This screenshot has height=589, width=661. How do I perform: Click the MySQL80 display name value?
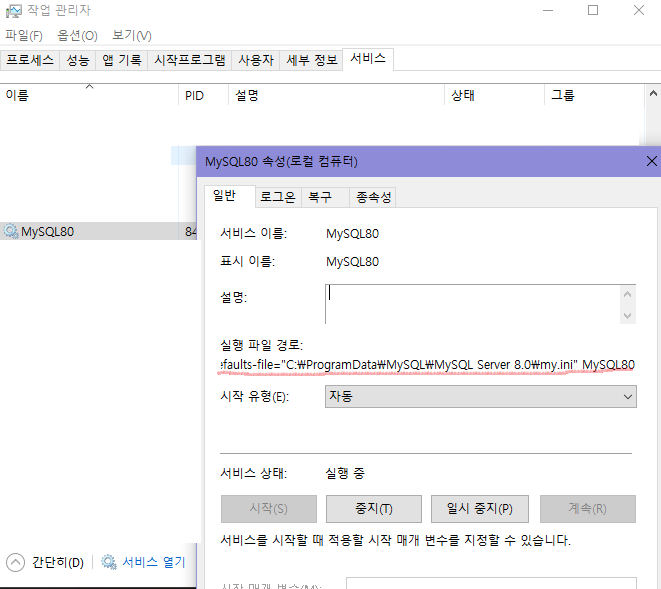point(352,262)
